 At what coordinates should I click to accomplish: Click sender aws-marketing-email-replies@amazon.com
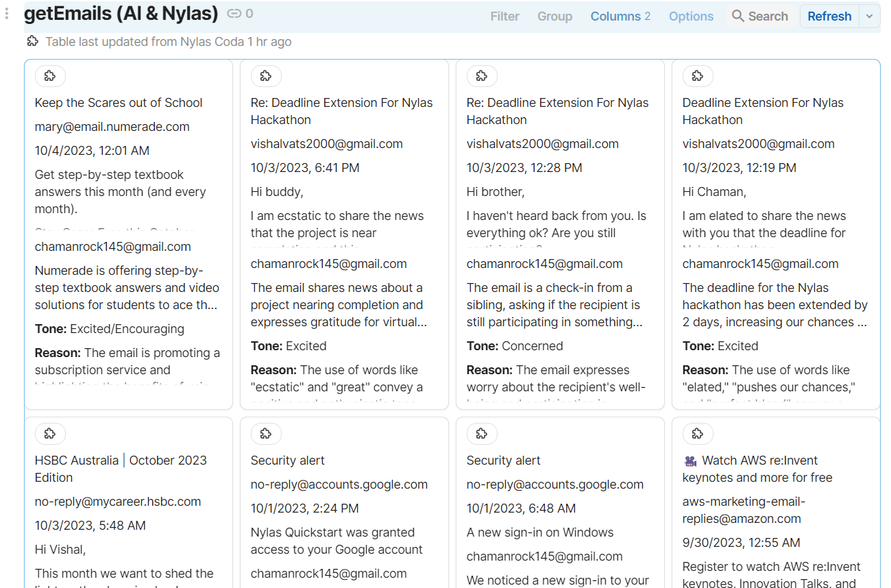click(744, 510)
